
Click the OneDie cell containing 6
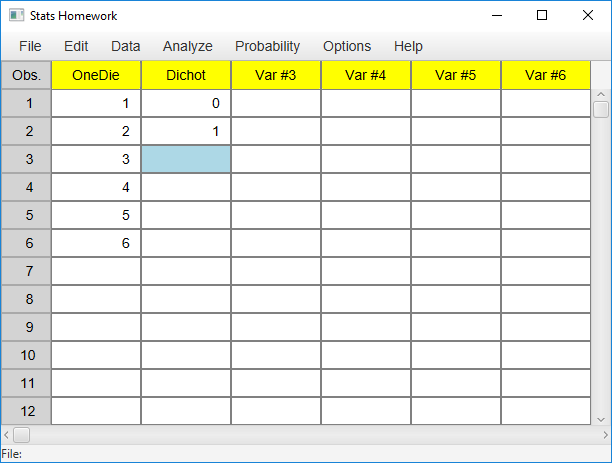coord(96,243)
